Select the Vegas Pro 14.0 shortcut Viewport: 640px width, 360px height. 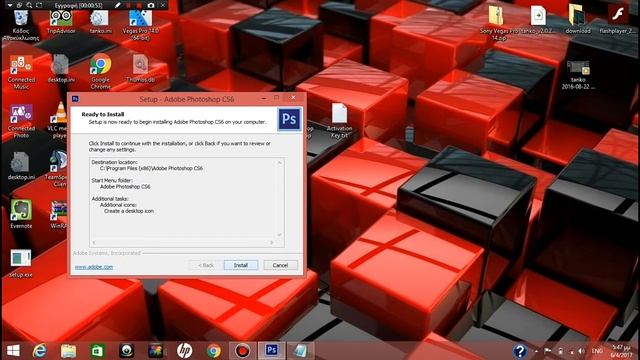tap(141, 25)
